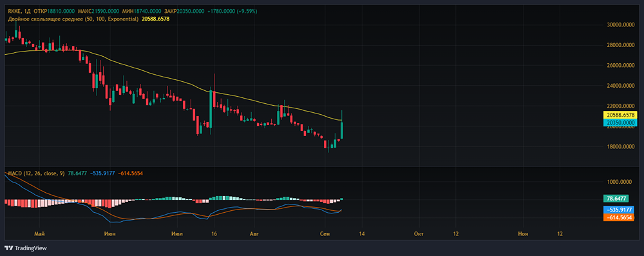The image size is (644, 256).
Task: Click the Июл label on time axis
Action: click(176, 234)
